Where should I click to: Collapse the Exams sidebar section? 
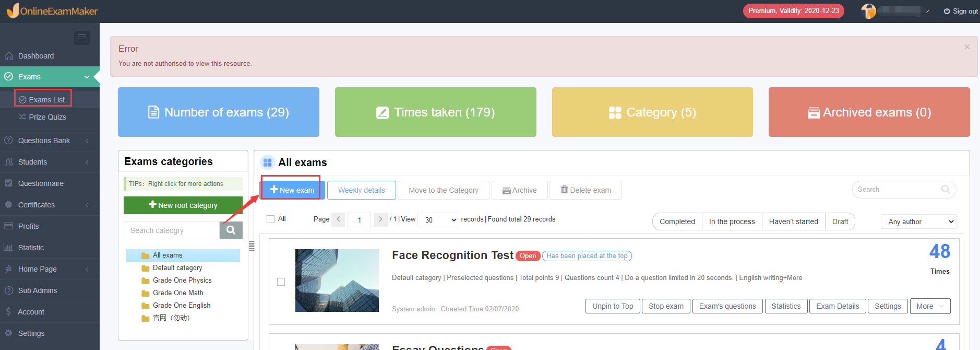[50, 77]
